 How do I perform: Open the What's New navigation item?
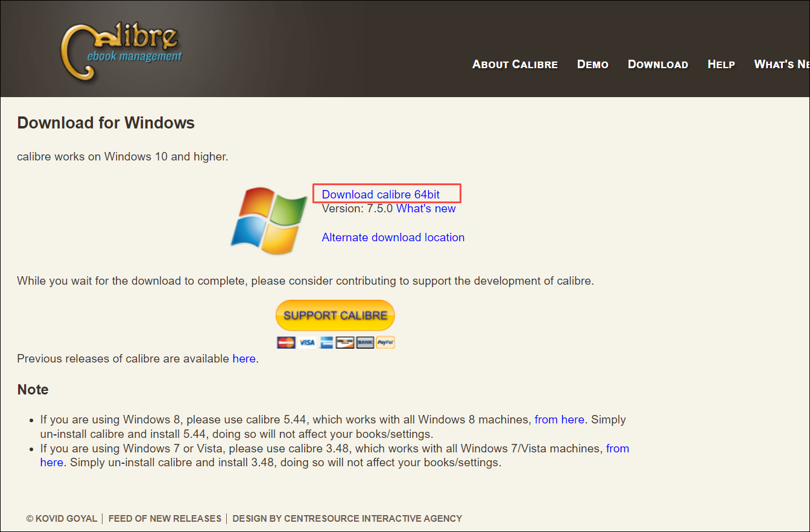(x=782, y=64)
